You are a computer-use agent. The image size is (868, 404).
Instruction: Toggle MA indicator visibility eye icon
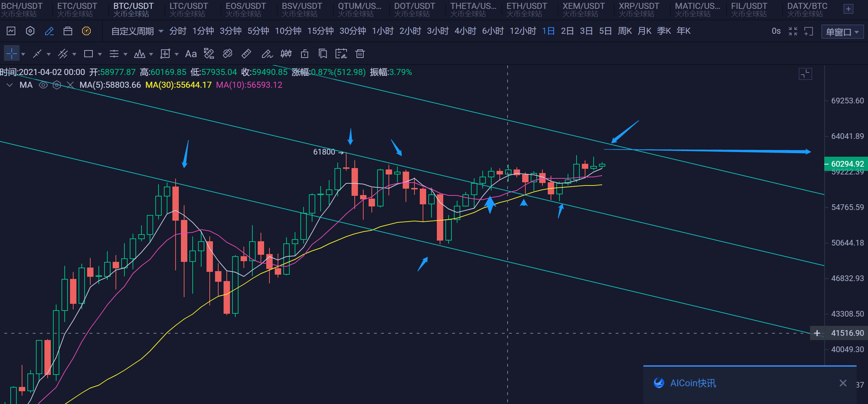(43, 85)
